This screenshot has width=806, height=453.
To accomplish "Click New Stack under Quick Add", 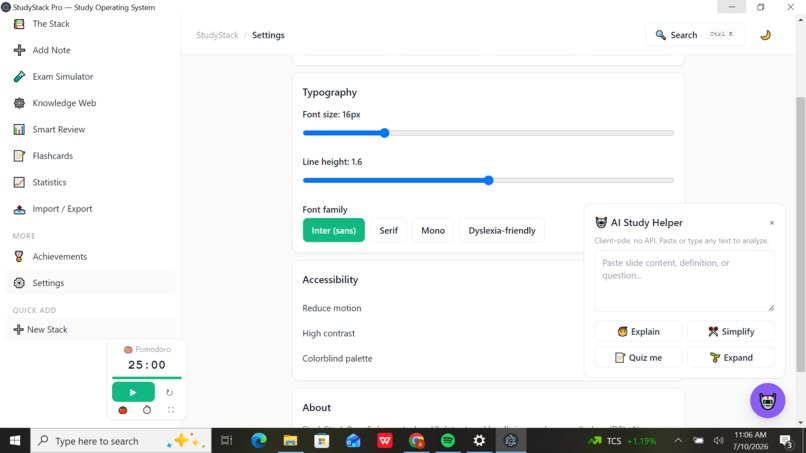I will point(90,330).
